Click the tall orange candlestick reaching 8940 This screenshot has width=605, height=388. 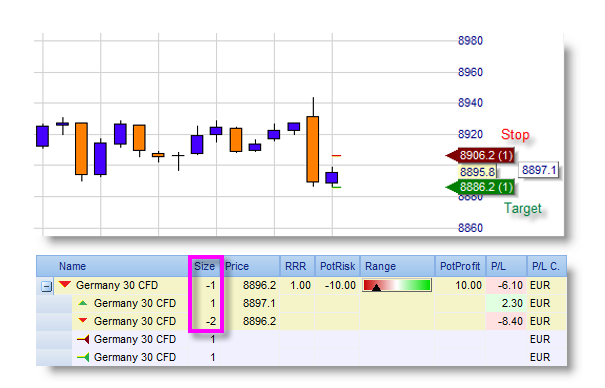(x=313, y=149)
